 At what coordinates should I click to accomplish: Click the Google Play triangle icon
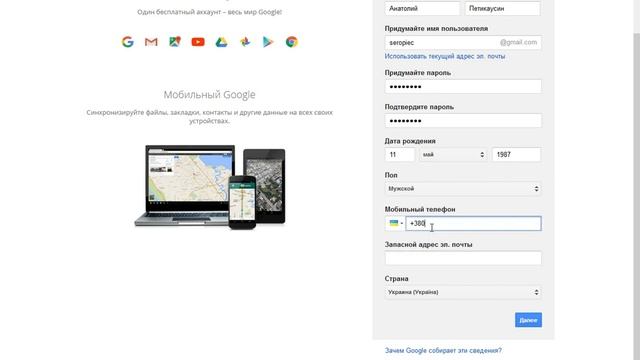[268, 42]
